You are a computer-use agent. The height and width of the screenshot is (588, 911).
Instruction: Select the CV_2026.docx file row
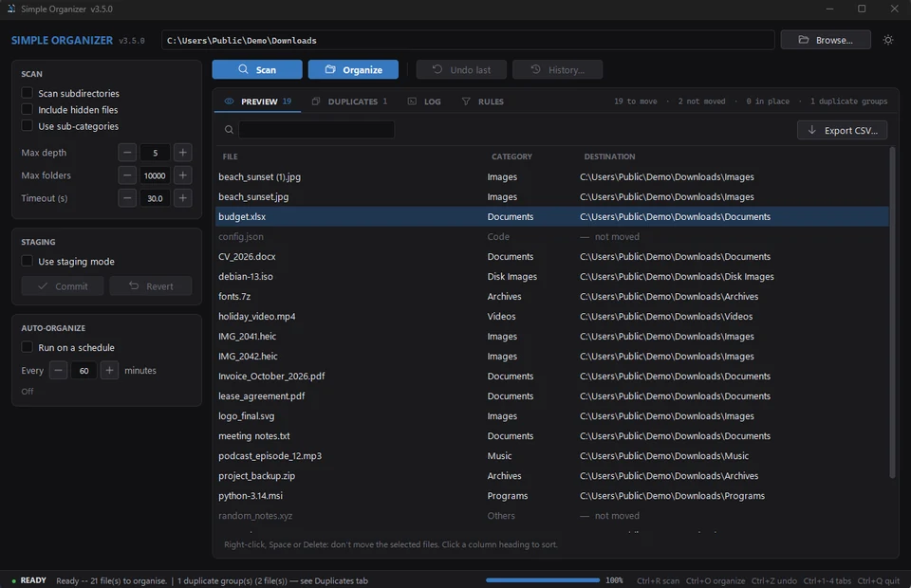click(552, 257)
